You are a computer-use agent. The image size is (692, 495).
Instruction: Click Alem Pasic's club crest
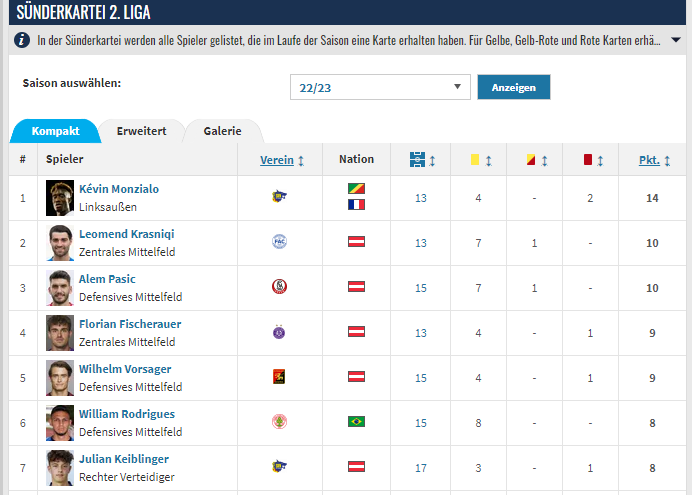point(279,287)
